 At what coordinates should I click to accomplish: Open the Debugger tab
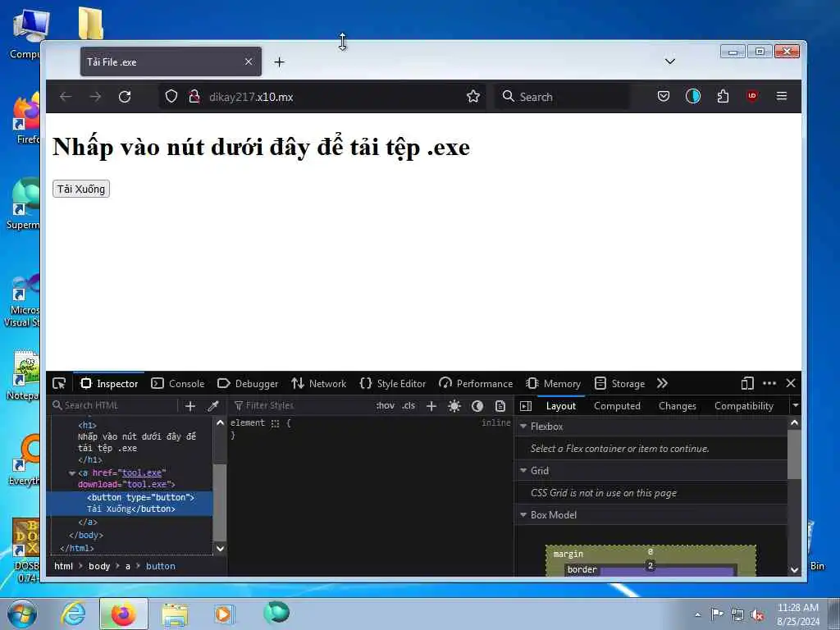[248, 384]
